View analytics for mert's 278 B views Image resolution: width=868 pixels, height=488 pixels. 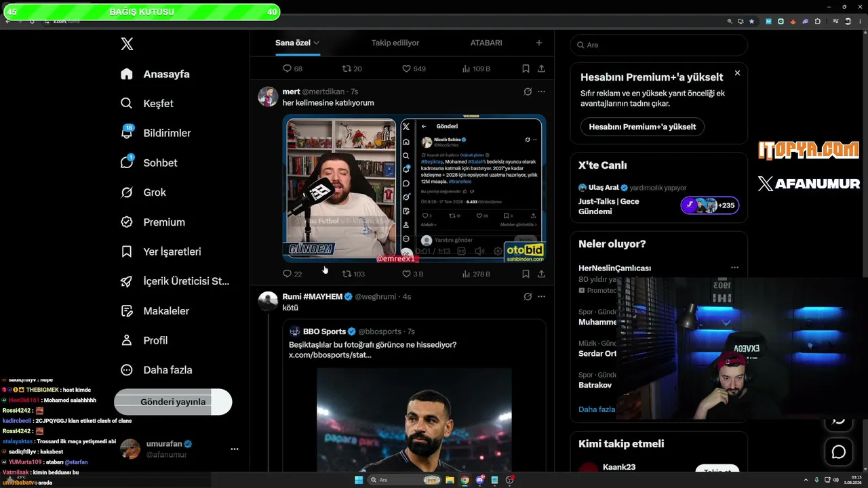coord(476,274)
